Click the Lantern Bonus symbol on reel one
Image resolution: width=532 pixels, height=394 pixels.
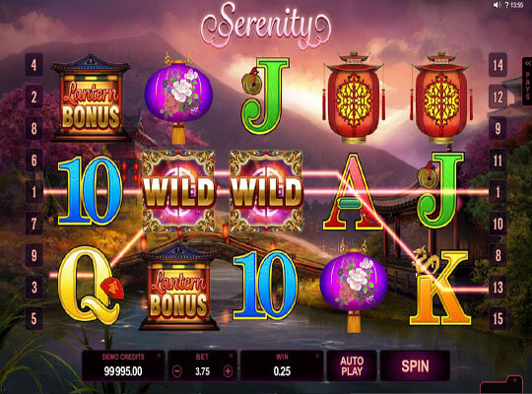[x=91, y=98]
